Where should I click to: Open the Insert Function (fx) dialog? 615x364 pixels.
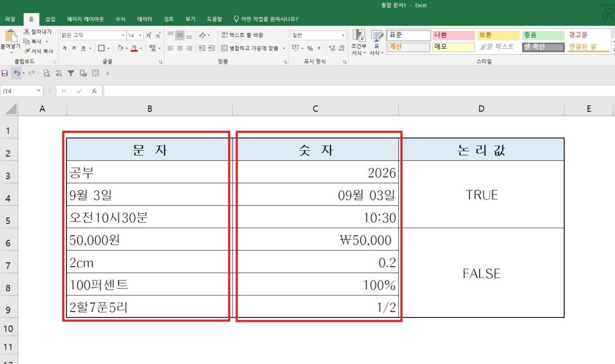click(x=94, y=91)
